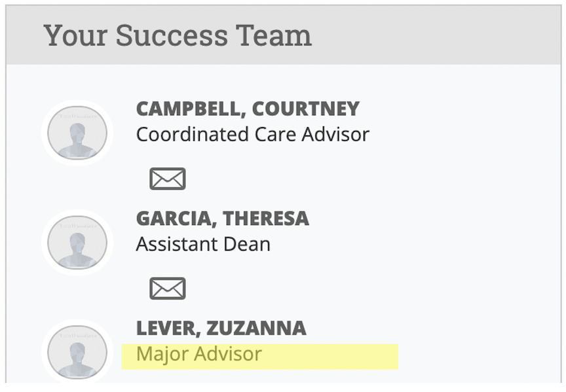This screenshot has height=392, width=566.
Task: Click the word Dean in the second role
Action: click(x=247, y=244)
